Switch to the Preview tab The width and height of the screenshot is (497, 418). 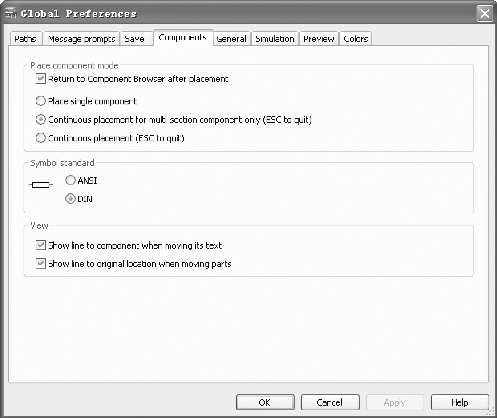pos(319,39)
